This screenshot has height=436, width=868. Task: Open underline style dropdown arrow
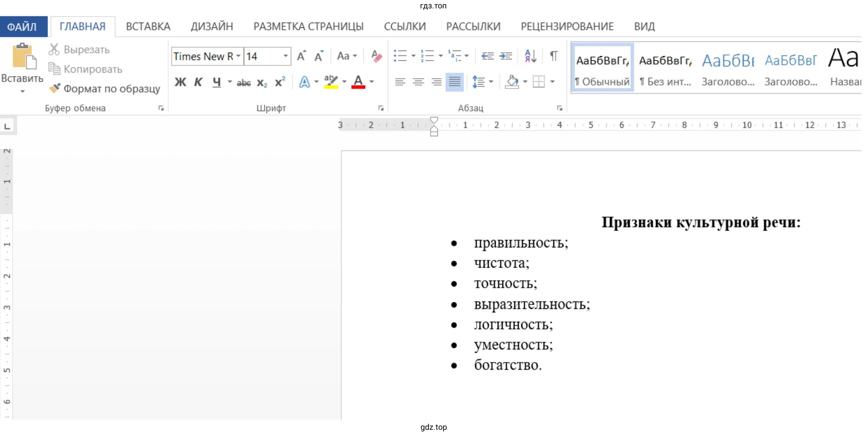click(230, 82)
